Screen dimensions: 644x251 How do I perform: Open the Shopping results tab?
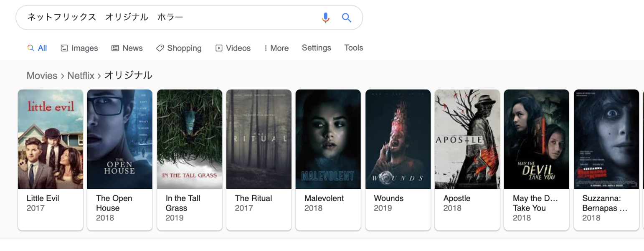pos(179,48)
